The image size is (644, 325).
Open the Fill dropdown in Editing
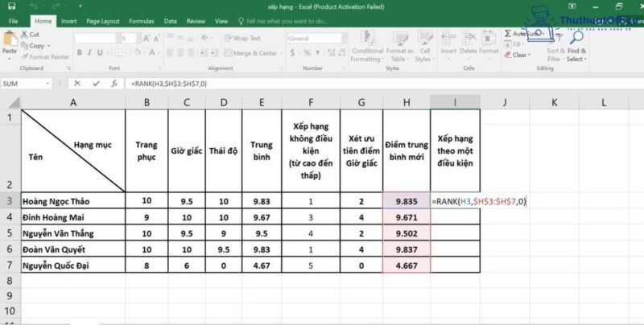[514, 44]
